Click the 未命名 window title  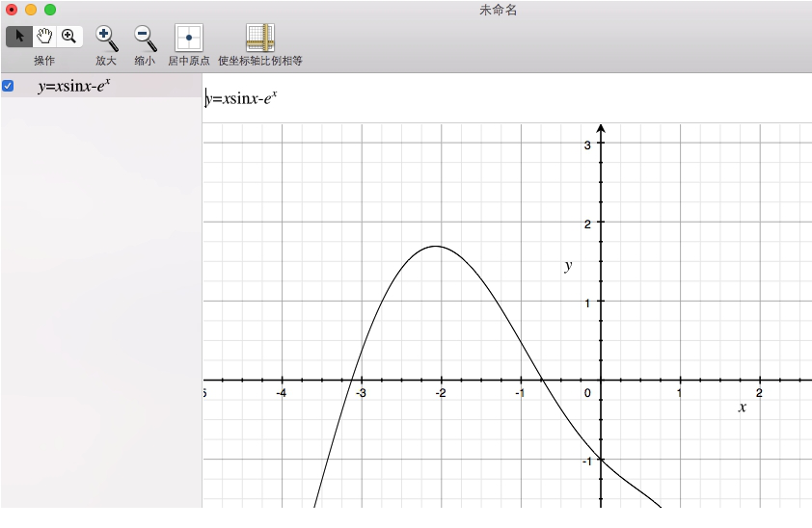point(499,10)
